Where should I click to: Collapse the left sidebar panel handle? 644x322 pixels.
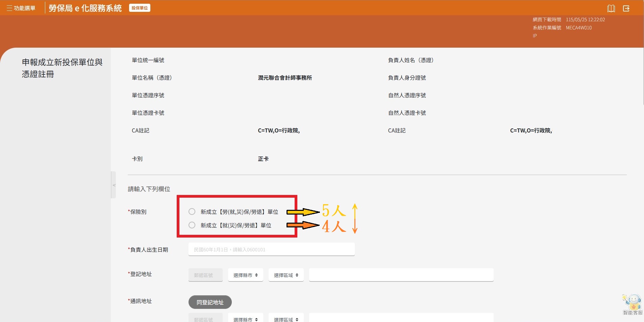tap(114, 185)
